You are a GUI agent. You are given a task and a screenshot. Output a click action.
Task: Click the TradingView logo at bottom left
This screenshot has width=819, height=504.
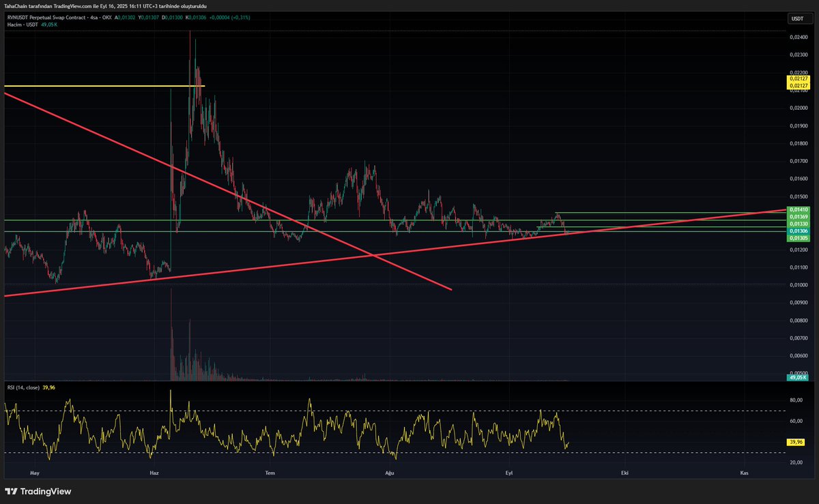(11, 490)
